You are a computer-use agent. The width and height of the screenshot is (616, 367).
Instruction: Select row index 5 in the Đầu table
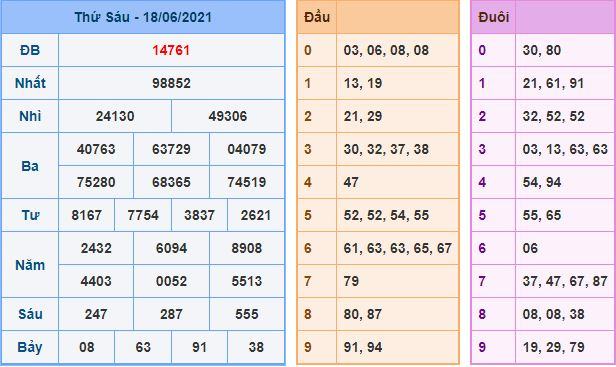(x=308, y=215)
